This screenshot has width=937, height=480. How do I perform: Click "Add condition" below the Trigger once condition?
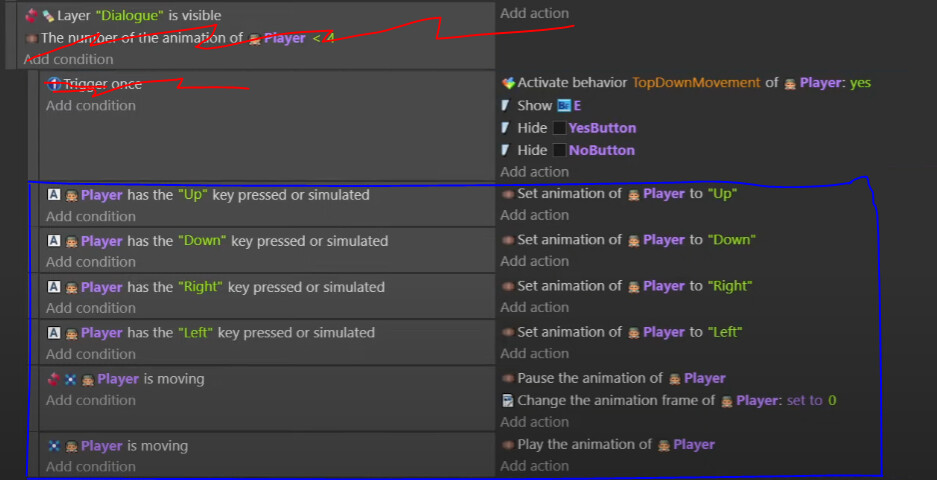[x=90, y=106]
